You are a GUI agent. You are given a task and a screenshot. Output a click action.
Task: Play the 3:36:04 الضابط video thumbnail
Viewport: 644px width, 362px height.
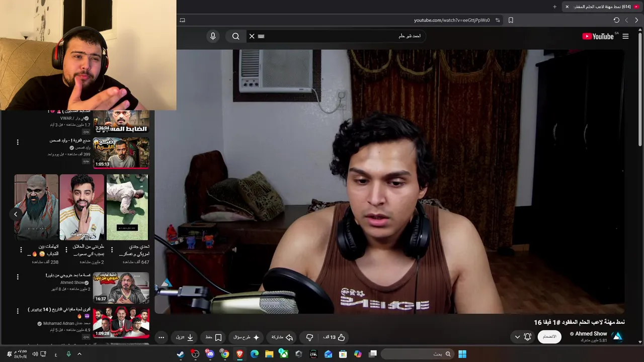[x=121, y=122]
